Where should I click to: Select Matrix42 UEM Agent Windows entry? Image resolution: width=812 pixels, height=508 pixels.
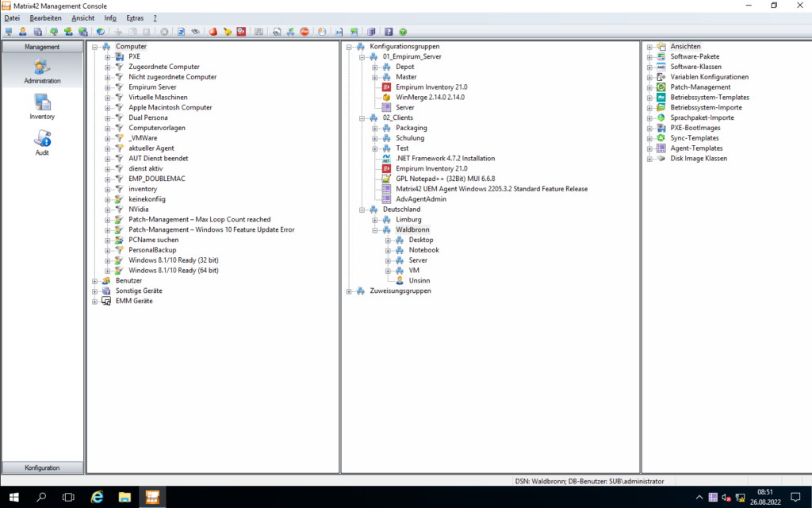coord(492,189)
